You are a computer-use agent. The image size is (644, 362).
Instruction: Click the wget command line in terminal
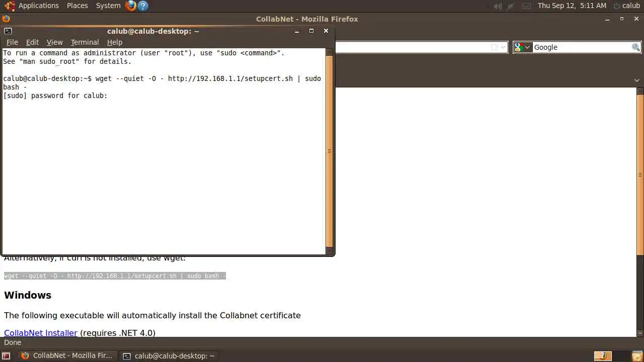tap(162, 82)
